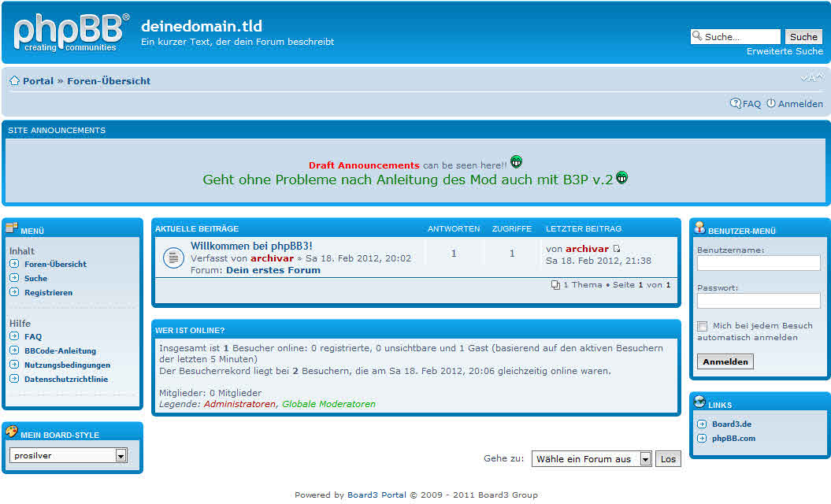Screen dimensions: 831x504
Task: Click the Draft Announcements link
Action: coord(364,165)
